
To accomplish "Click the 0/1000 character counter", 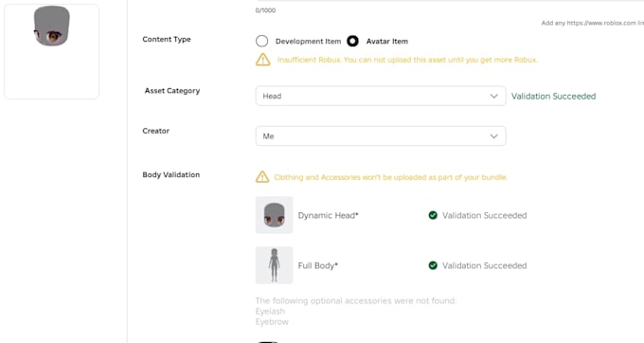I will click(x=265, y=10).
